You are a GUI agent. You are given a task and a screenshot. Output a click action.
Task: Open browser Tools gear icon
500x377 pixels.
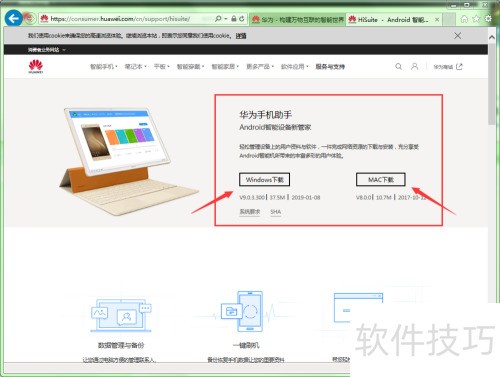488,19
